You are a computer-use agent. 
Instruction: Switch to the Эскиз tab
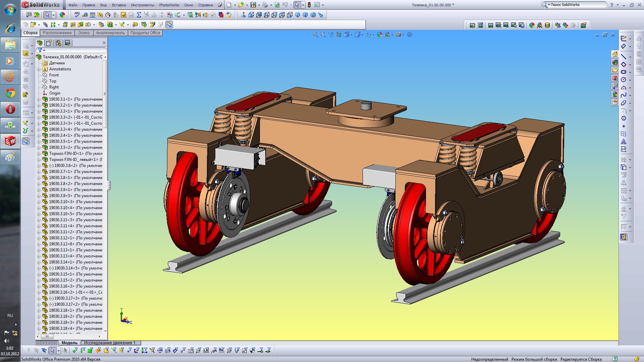coord(84,33)
